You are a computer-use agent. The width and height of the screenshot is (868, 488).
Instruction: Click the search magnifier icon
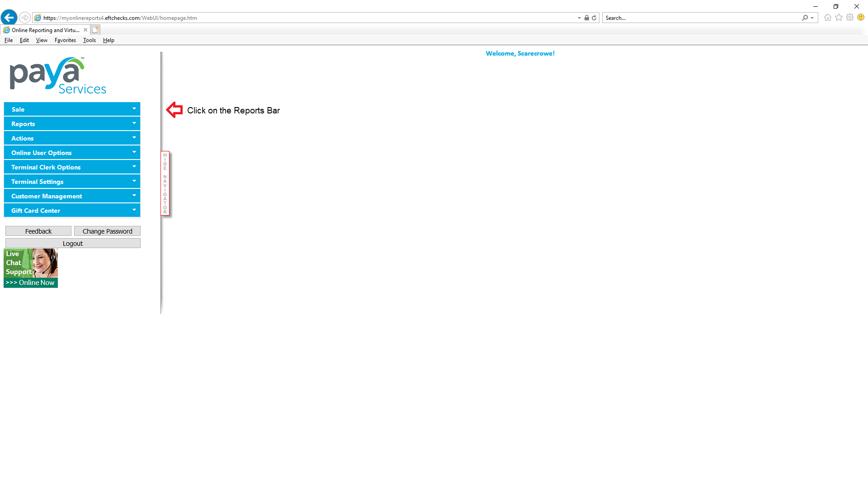point(805,18)
